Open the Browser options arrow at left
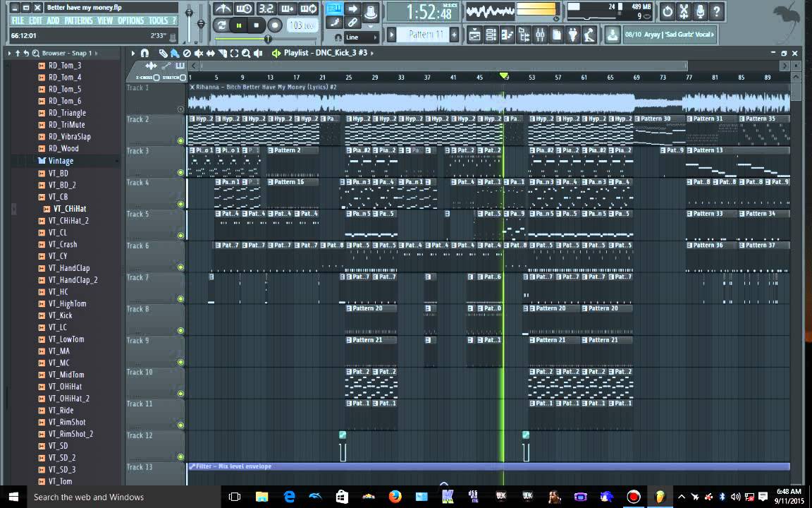812x508 pixels. [x=9, y=53]
